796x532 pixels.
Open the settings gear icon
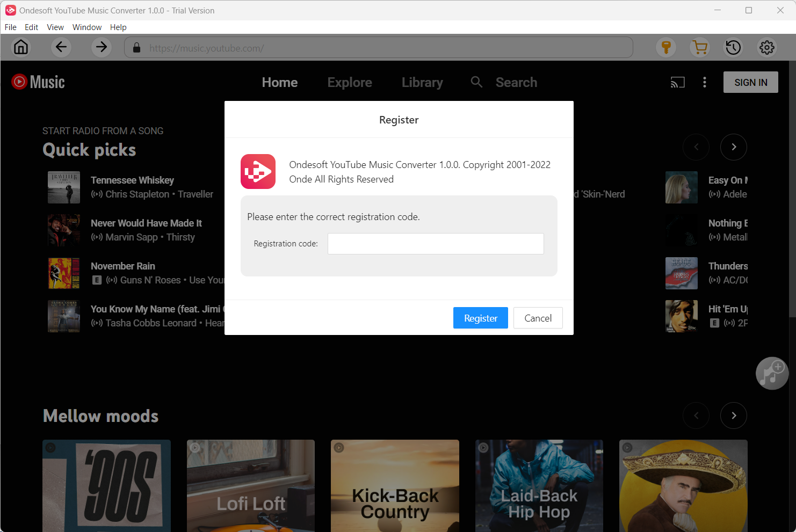pos(767,47)
